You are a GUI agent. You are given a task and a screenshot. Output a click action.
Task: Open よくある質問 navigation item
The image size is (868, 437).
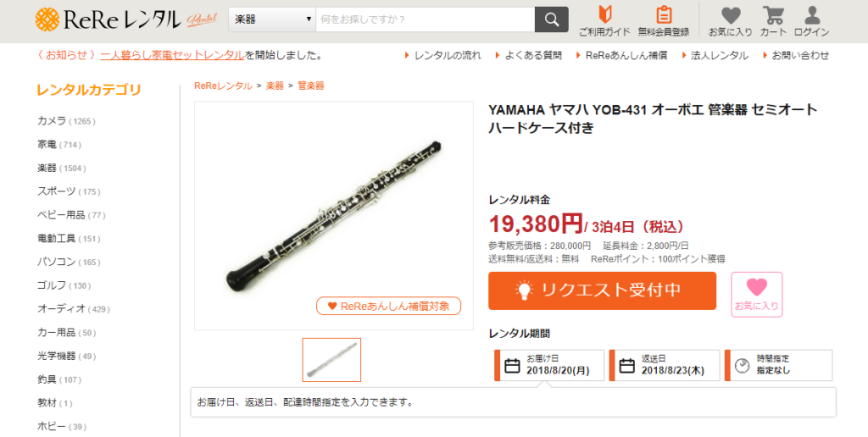click(529, 55)
